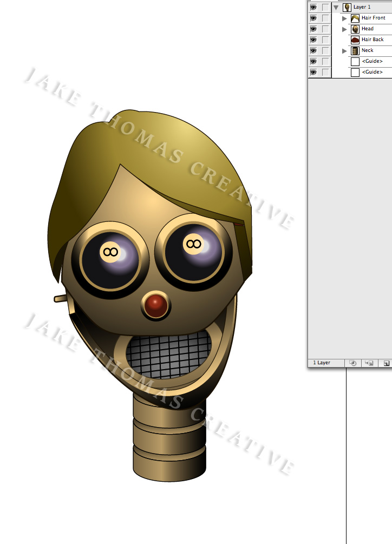Select the lower "<Guide>" row label
The width and height of the screenshot is (392, 544).
[372, 72]
